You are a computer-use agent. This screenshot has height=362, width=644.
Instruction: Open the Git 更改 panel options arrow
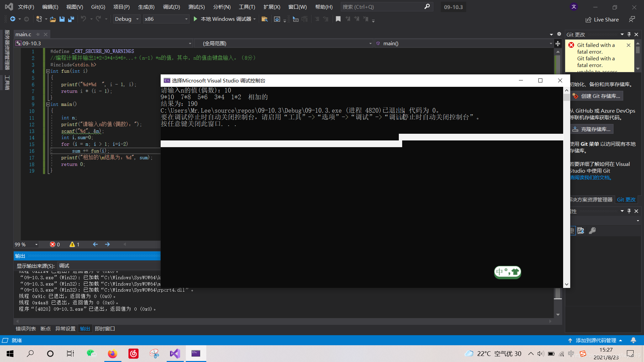[x=622, y=34]
